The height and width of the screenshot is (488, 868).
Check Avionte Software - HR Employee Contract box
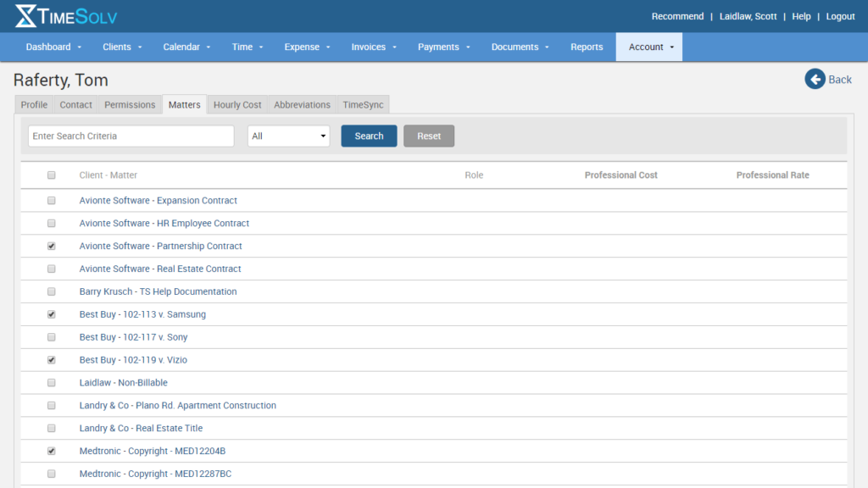pyautogui.click(x=52, y=223)
